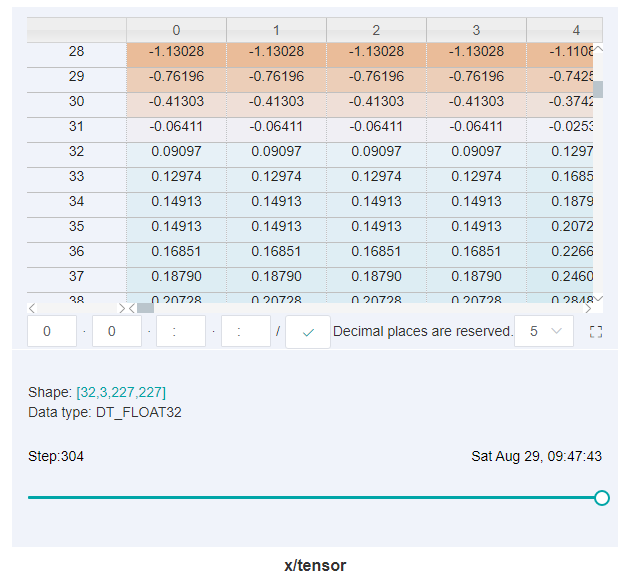Viewport: 627px width, 586px height.
Task: Click the tensor shape link [32,3,227,227]
Action: click(x=121, y=393)
